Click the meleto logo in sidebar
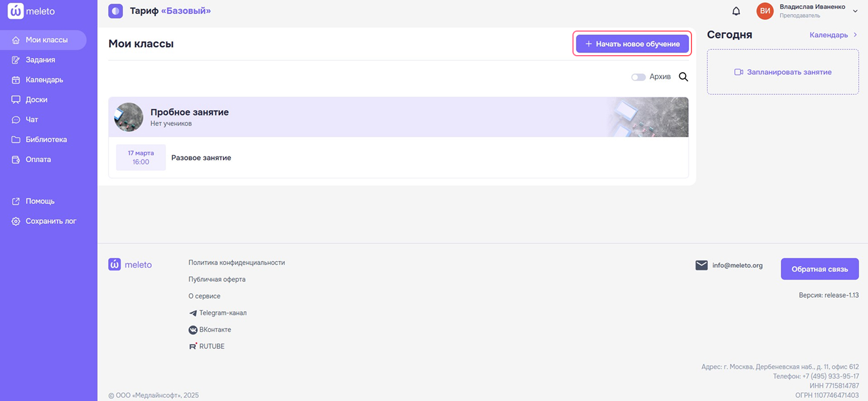This screenshot has height=401, width=868. [32, 11]
